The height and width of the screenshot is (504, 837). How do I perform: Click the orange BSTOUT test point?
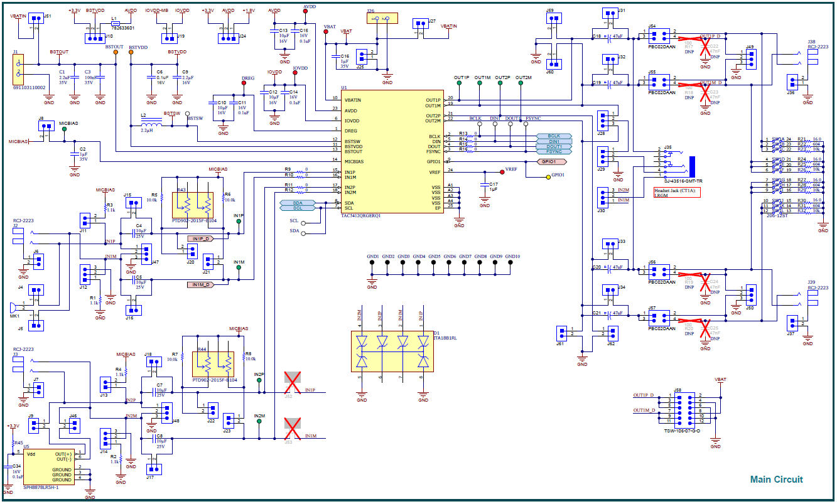[x=116, y=51]
